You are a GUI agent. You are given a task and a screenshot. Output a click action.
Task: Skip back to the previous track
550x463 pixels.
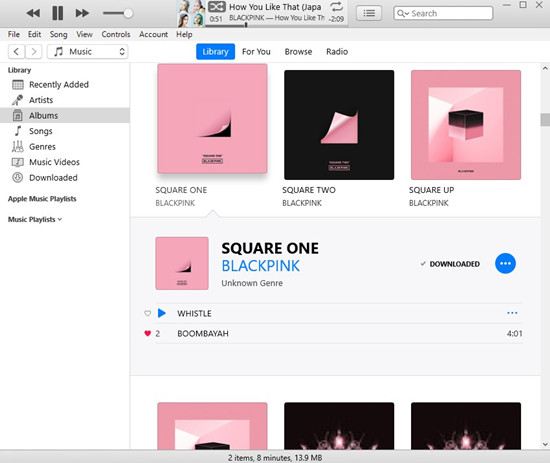(33, 13)
